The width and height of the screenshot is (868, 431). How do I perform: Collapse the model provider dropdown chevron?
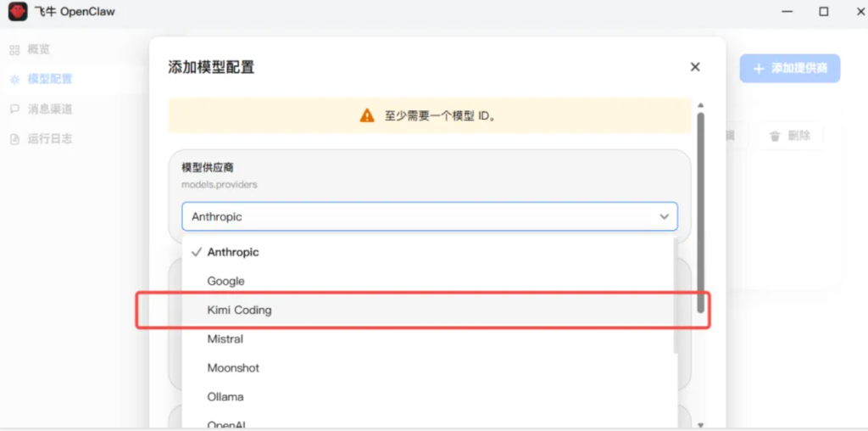[x=665, y=217]
